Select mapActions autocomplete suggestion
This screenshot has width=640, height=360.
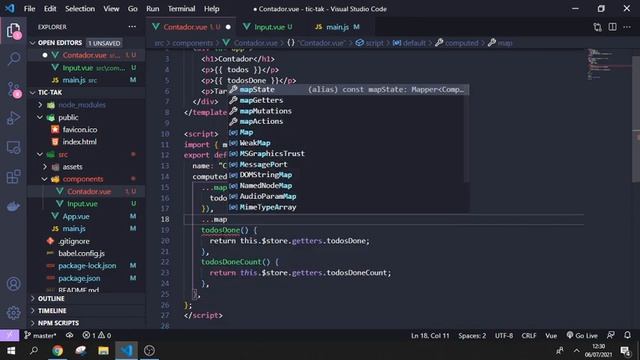click(x=348, y=121)
